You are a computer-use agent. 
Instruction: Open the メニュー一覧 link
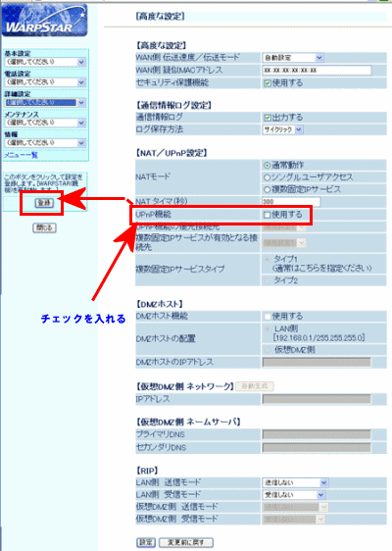tap(21, 155)
